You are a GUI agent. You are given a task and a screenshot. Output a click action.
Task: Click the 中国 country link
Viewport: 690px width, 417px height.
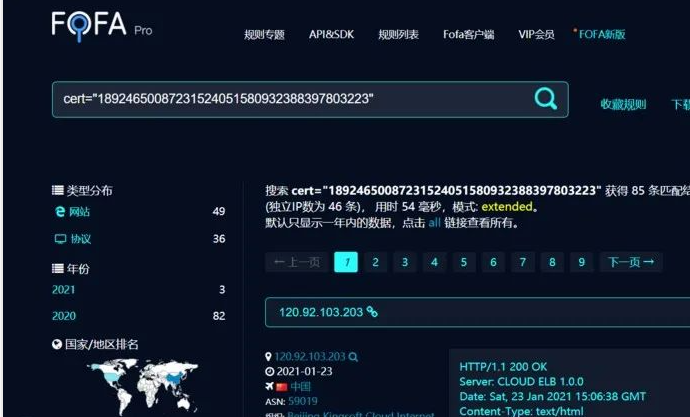(x=301, y=387)
